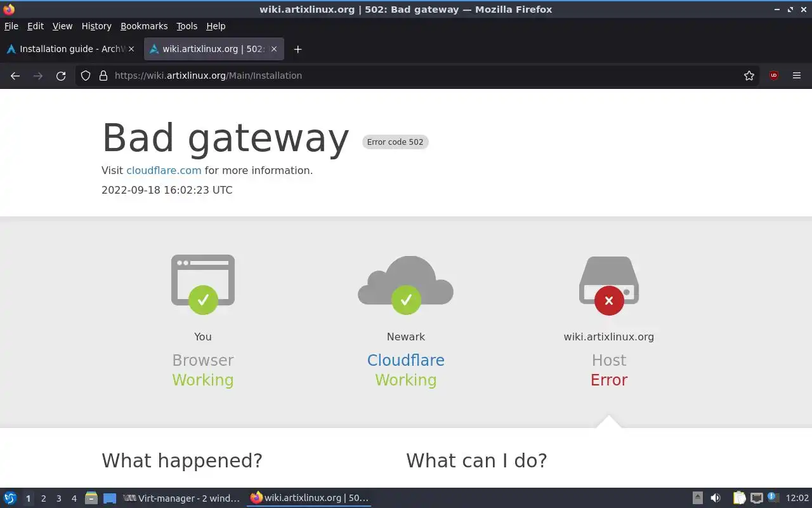
Task: Open the Tools menu
Action: tap(187, 26)
